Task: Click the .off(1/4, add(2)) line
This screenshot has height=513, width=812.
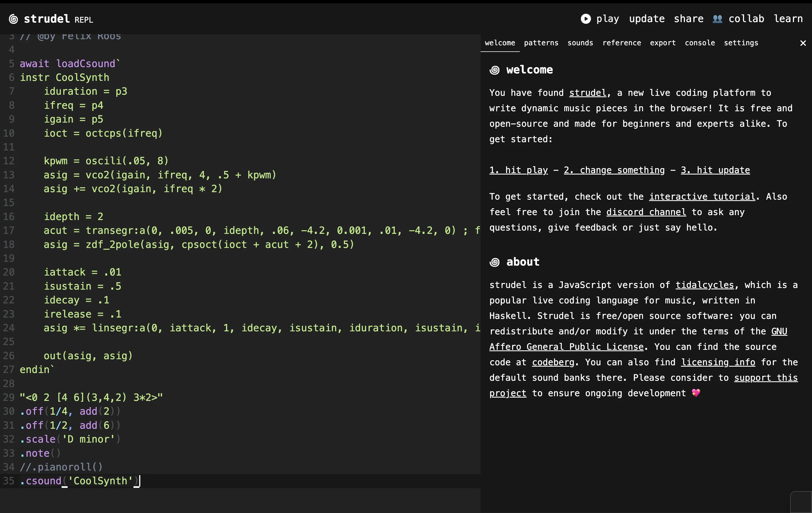Action: 70,412
